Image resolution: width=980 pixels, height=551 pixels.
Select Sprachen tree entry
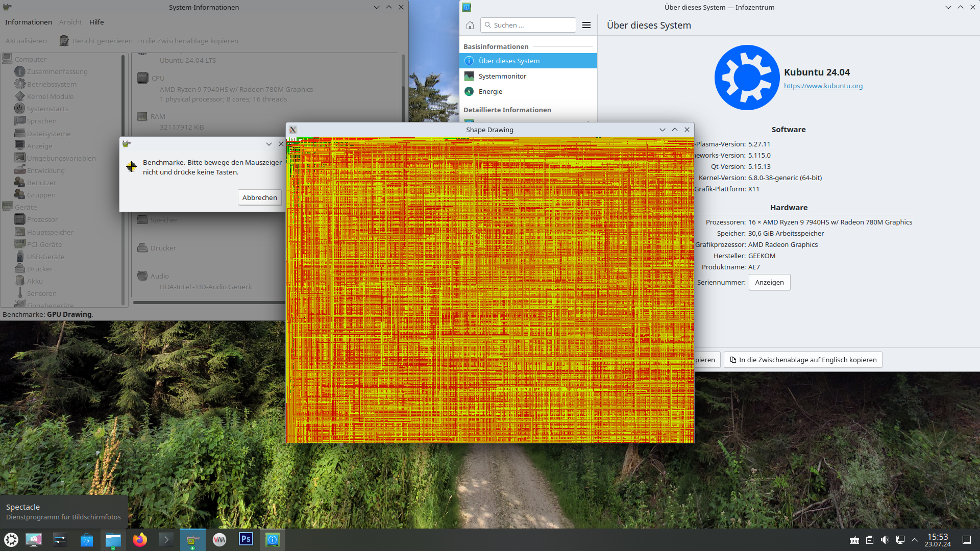(36, 121)
